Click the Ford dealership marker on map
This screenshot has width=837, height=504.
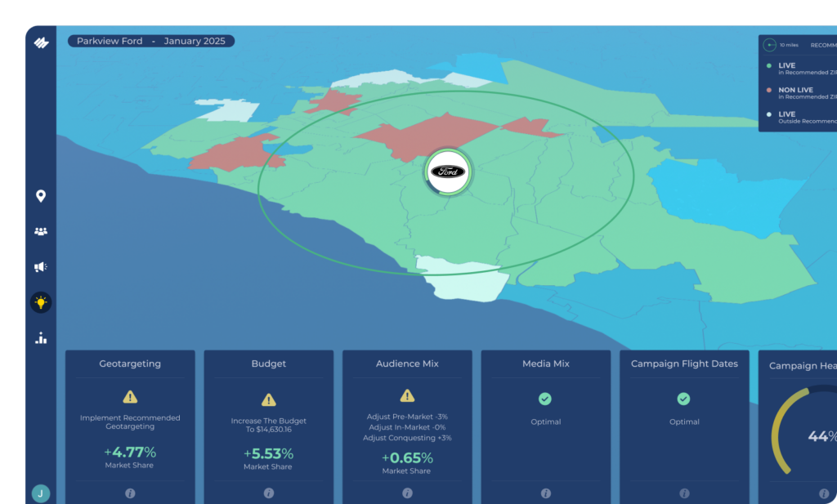(448, 172)
